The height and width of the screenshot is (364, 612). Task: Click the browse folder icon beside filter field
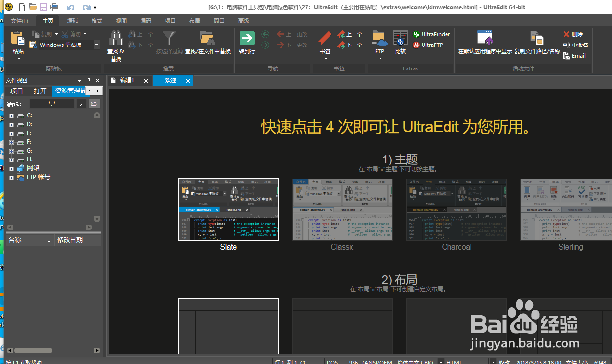[x=94, y=104]
